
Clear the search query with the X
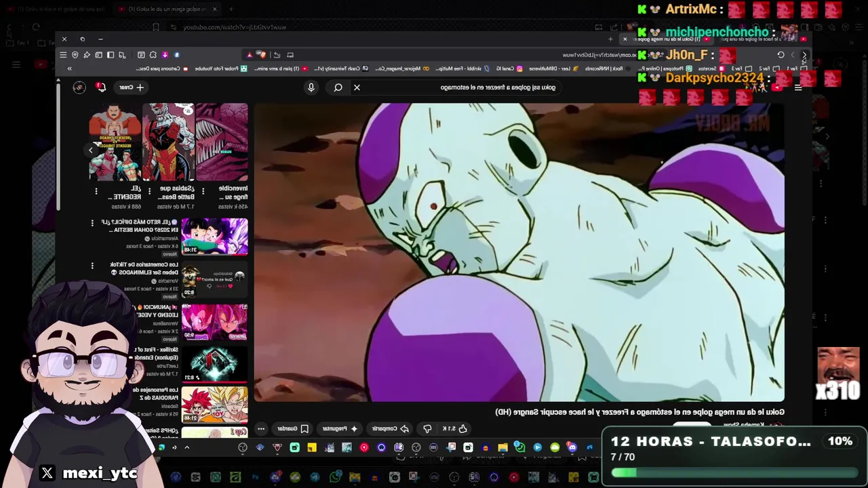pos(357,87)
